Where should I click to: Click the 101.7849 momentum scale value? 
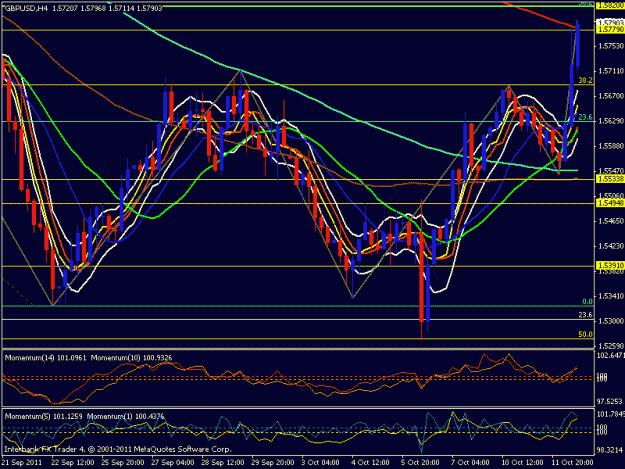point(610,414)
